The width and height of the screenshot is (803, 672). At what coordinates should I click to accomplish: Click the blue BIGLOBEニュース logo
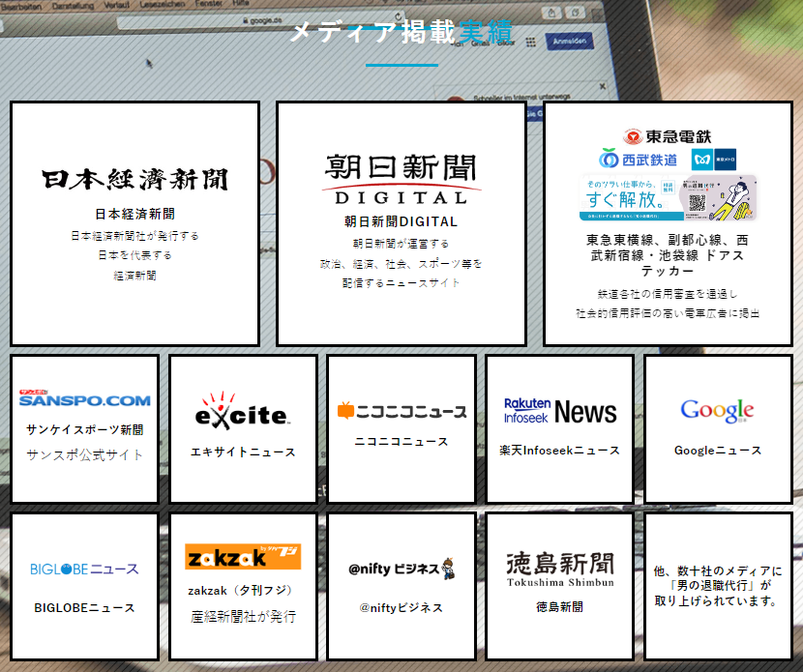click(x=84, y=570)
